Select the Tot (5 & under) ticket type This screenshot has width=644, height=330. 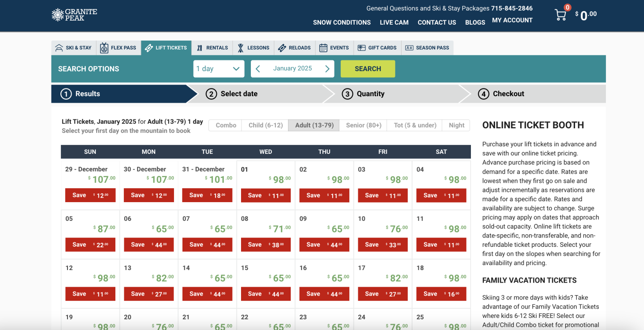(x=415, y=125)
